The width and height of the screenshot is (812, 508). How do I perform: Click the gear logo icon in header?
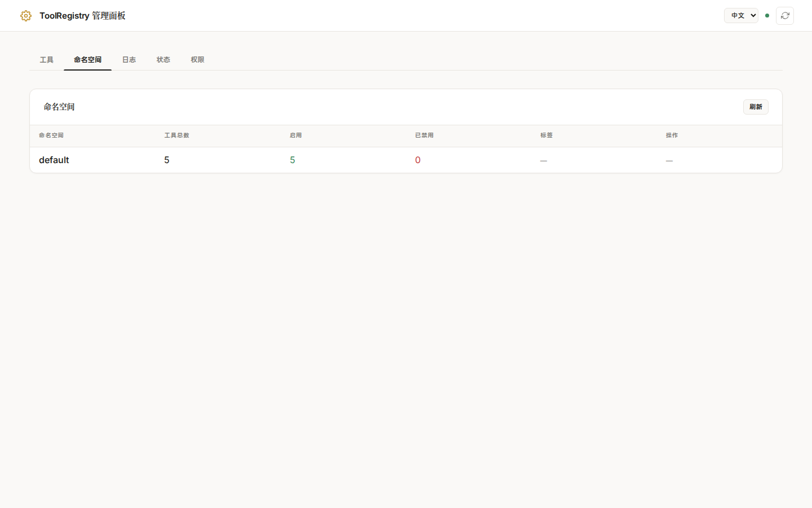coord(26,16)
